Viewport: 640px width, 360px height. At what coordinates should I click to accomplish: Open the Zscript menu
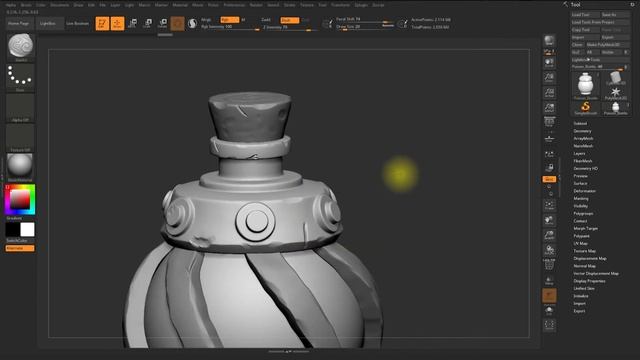point(378,5)
